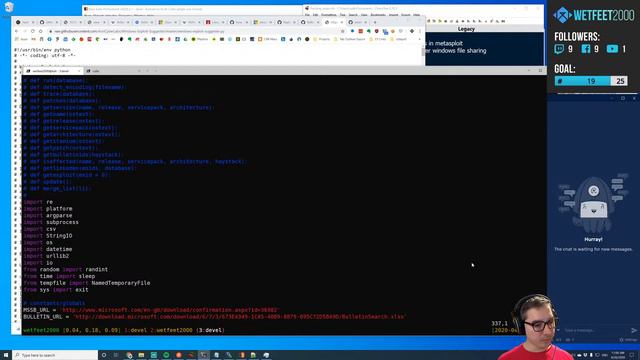Open Help menu in CherryTree window

tap(416, 15)
